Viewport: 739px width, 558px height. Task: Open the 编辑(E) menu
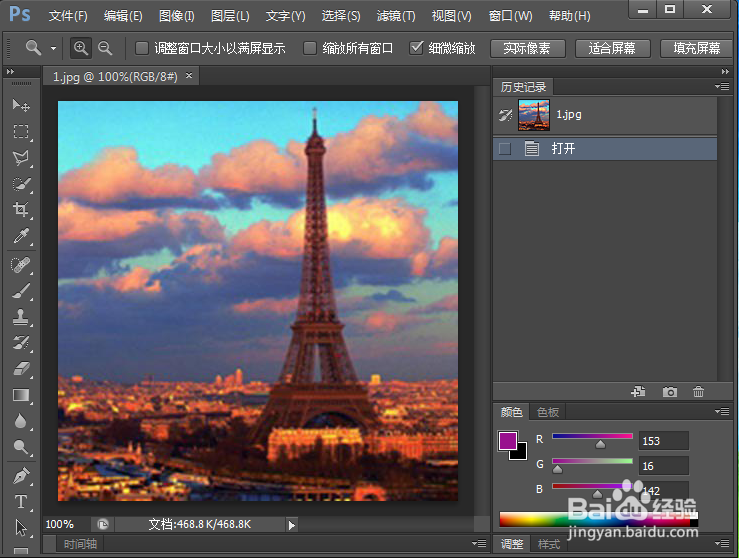[123, 16]
